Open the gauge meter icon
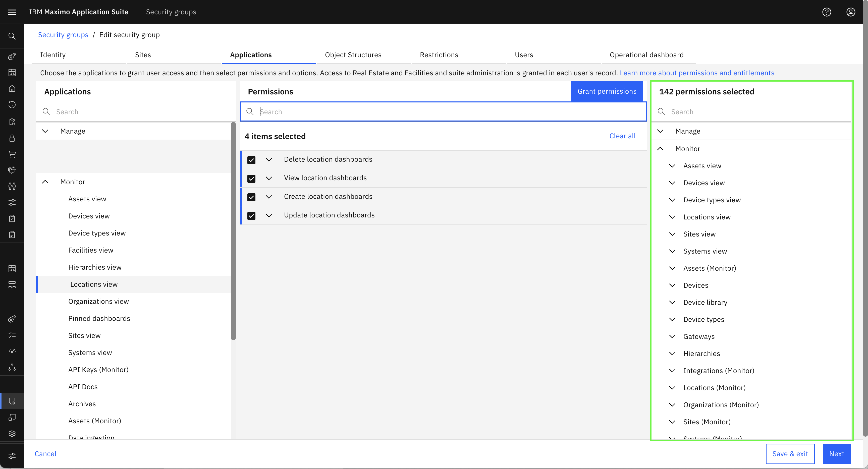 (12, 351)
